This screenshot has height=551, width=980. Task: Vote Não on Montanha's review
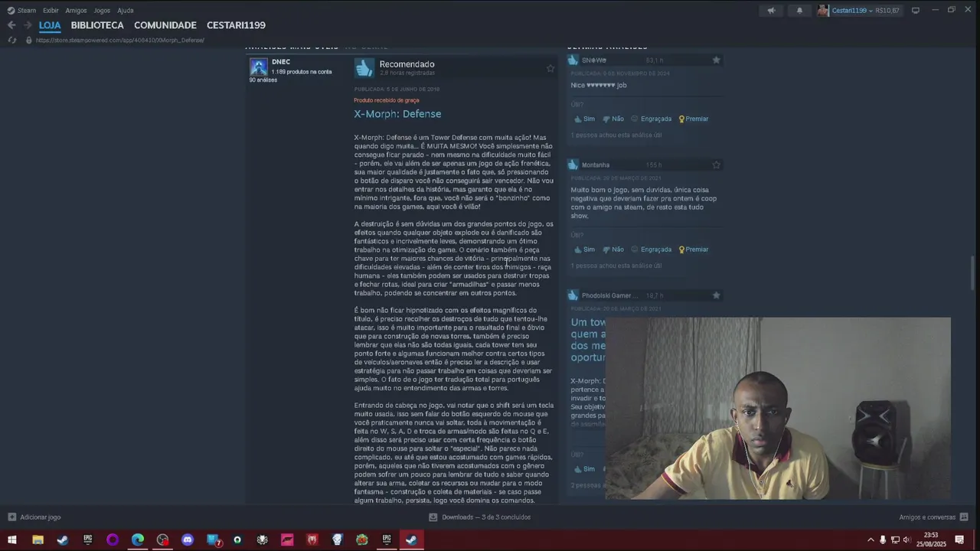613,249
